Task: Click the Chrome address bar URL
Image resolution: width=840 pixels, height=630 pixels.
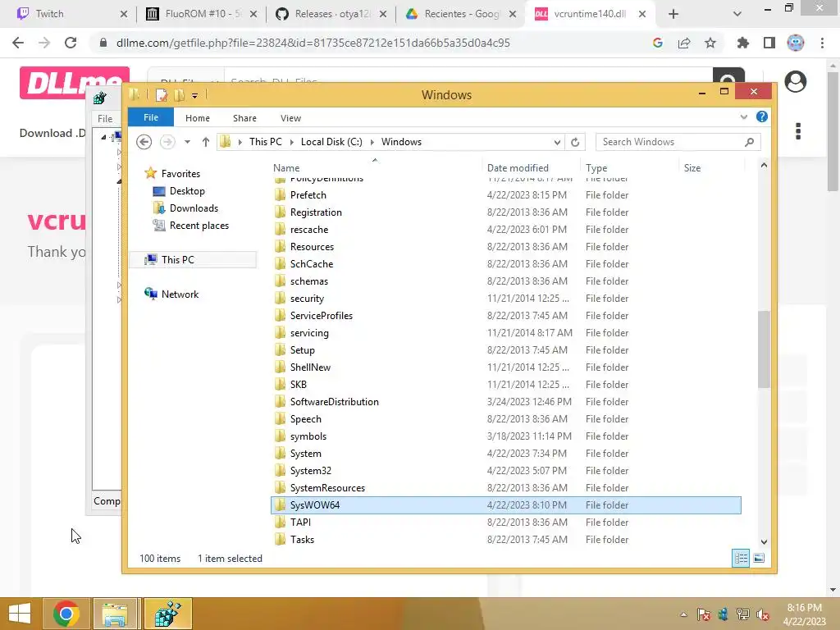Action: click(313, 43)
